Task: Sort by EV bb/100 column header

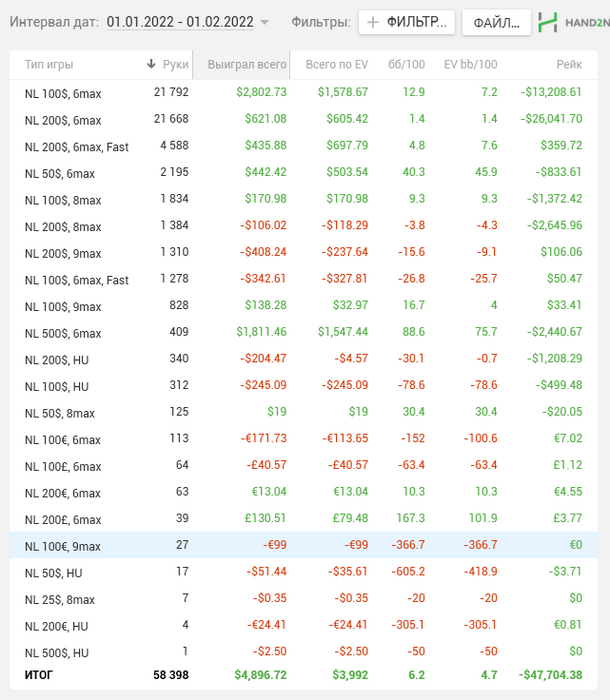Action: pos(470,65)
